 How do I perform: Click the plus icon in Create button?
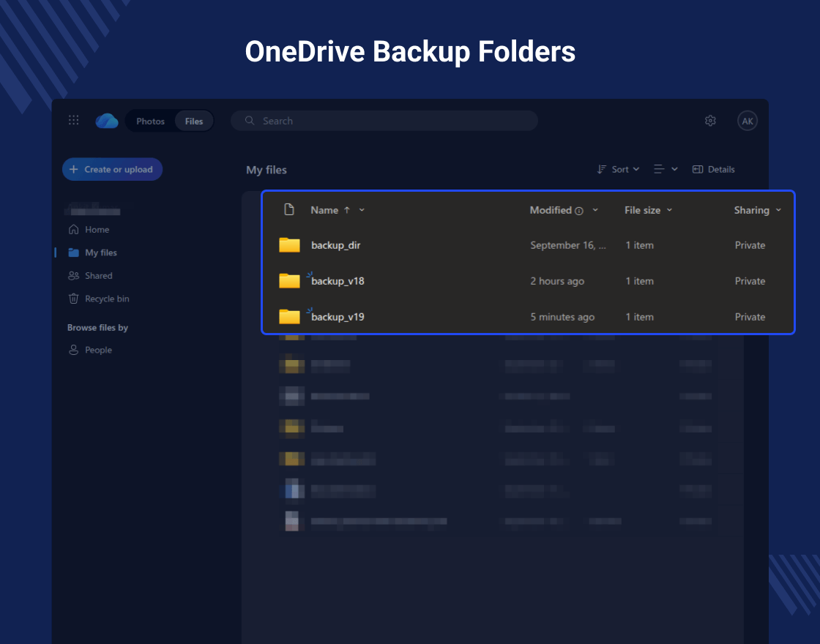point(74,169)
